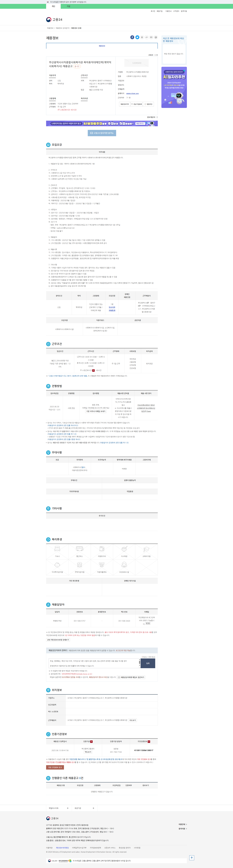Open the 회원가입 link
The width and height of the screenshot is (233, 868).
click(x=160, y=11)
